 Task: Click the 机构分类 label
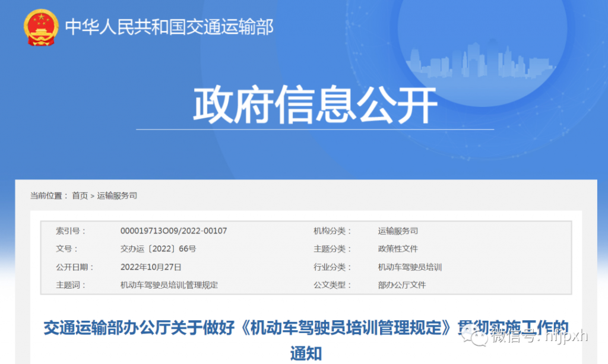tap(332, 231)
